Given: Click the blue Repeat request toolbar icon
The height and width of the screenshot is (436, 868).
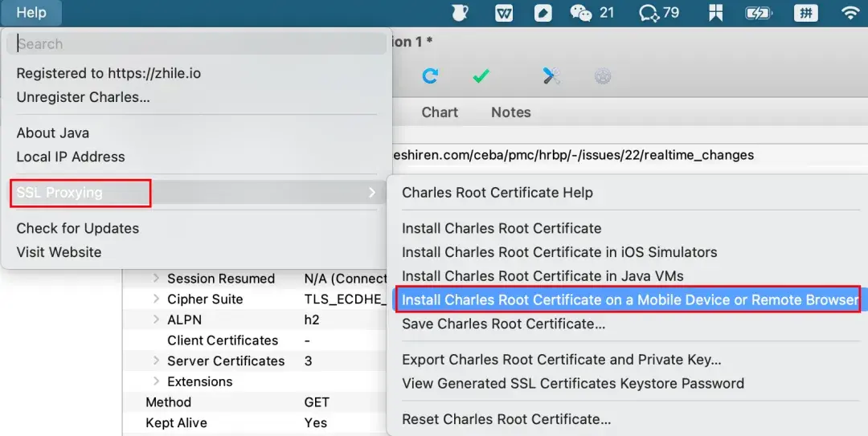Looking at the screenshot, I should coord(430,76).
